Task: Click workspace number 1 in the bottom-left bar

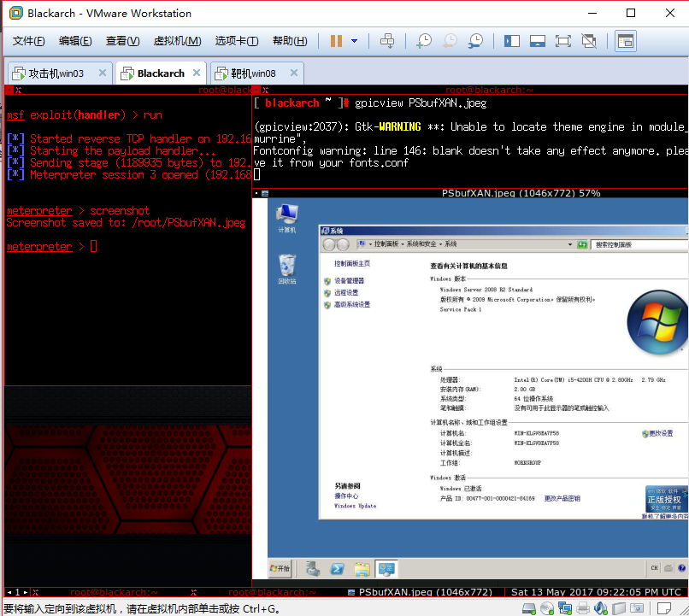Action: click(x=18, y=592)
